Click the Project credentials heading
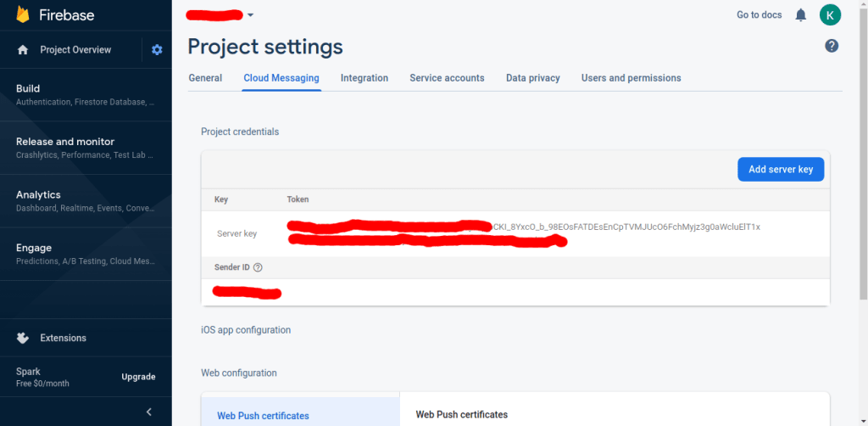 click(240, 132)
